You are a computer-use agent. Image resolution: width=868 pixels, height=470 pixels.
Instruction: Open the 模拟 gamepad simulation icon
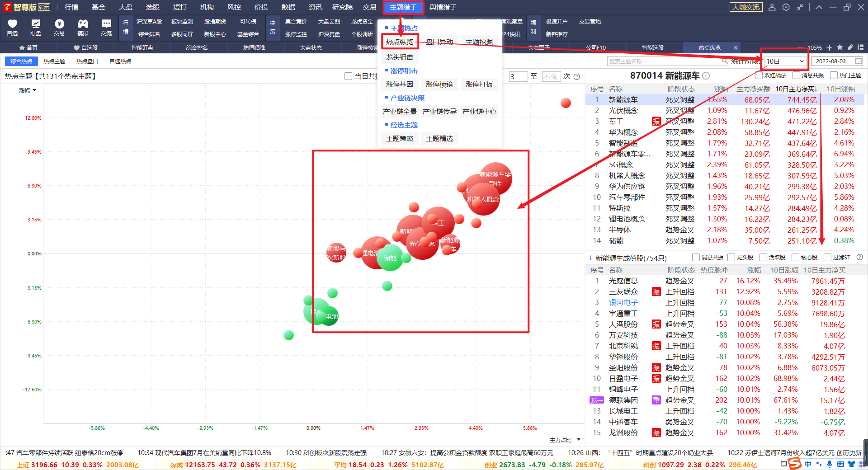[x=83, y=28]
